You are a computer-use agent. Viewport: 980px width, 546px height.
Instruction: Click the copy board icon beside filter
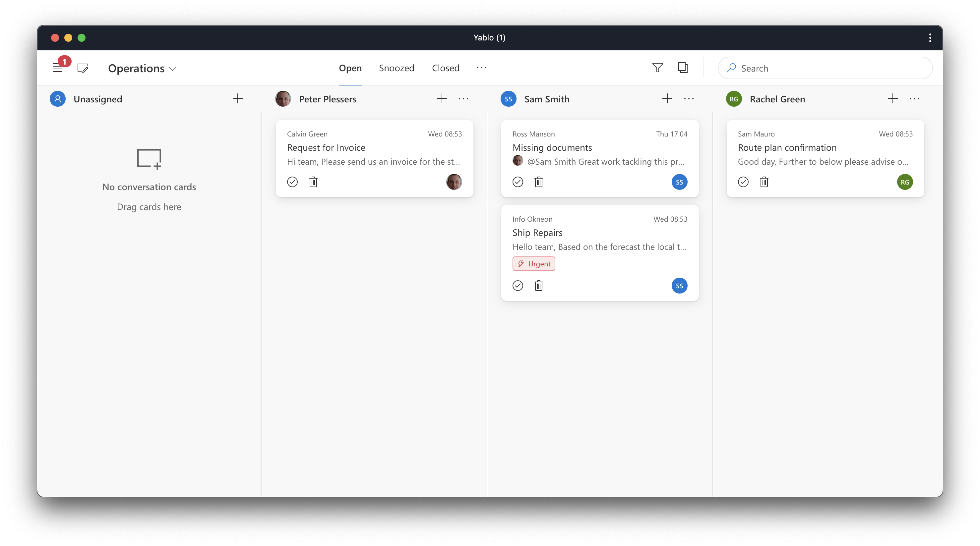click(x=683, y=68)
